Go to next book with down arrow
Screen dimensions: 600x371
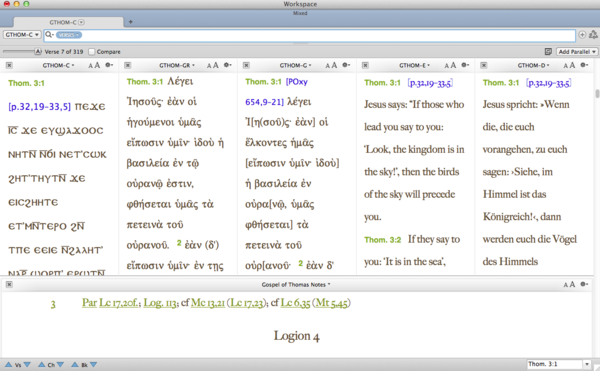click(93, 364)
